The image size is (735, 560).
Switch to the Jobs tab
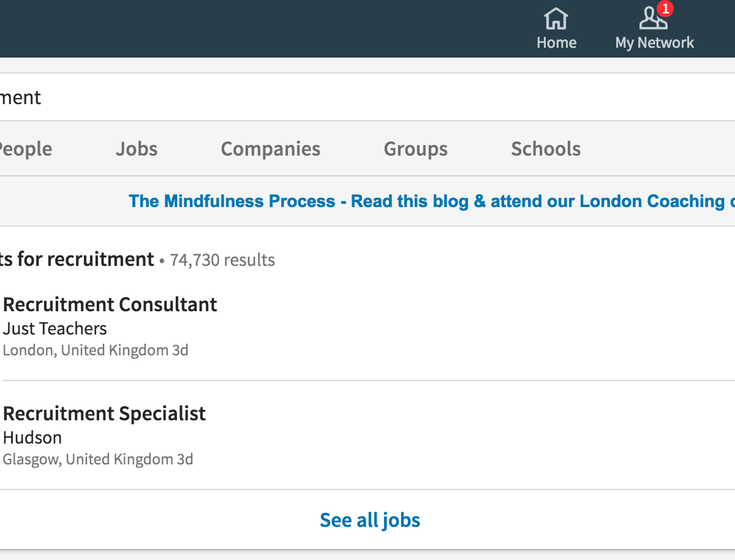[137, 149]
